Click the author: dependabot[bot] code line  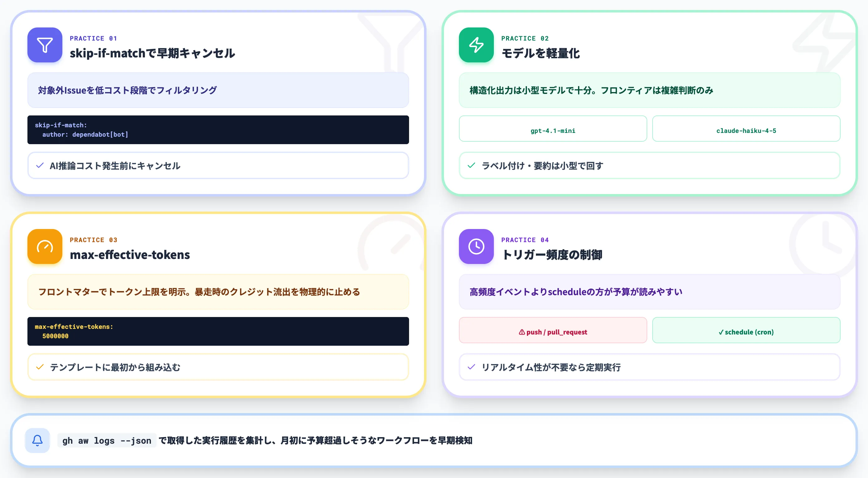pos(85,134)
